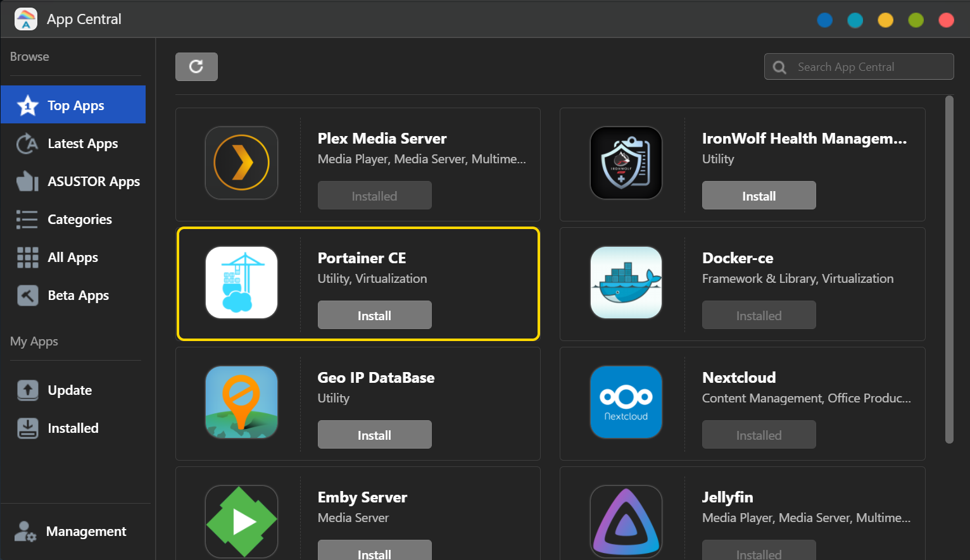Click the Management user-gear icon
970x560 pixels.
coord(25,532)
